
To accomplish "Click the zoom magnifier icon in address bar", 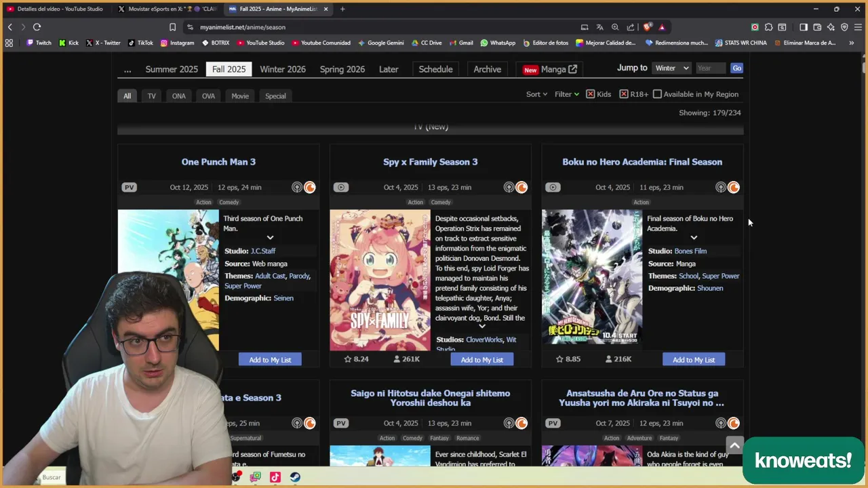I will coord(615,27).
